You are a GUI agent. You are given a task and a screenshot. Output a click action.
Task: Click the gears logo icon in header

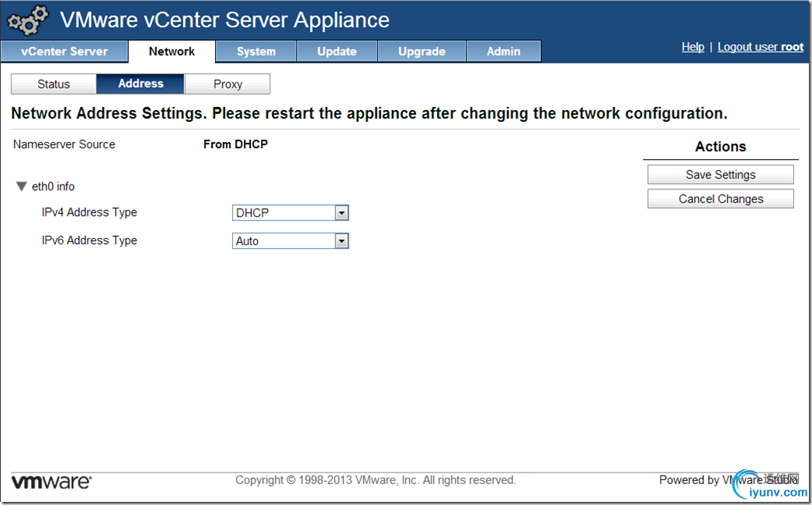[x=28, y=20]
